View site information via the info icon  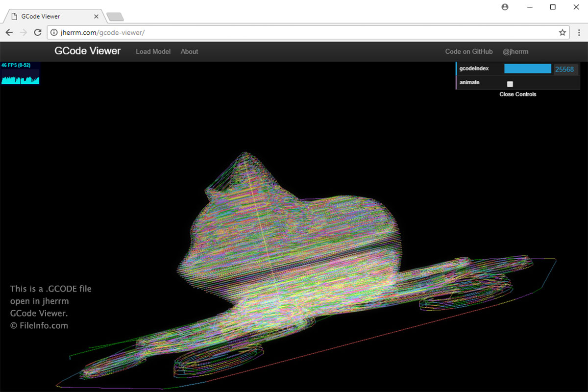coord(54,32)
